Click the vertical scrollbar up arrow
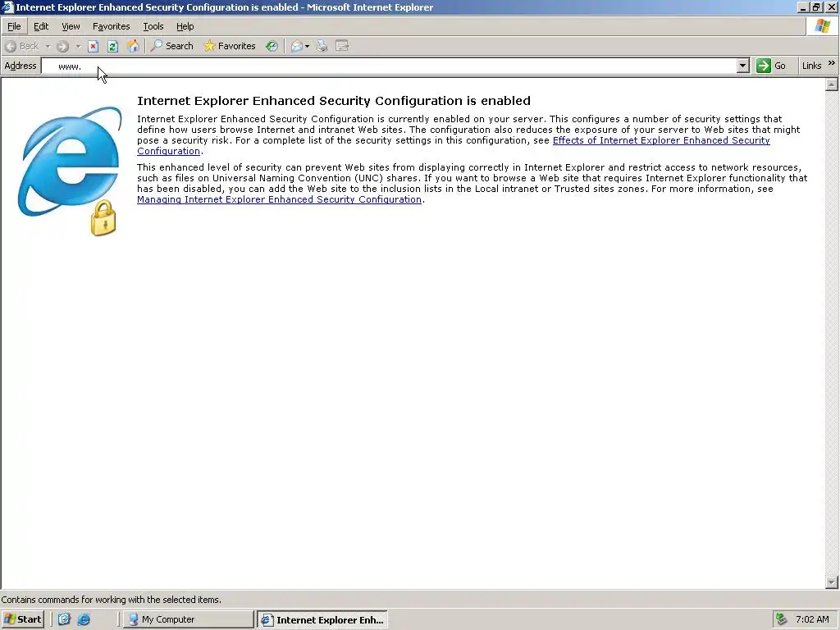Screen dimensions: 840x630 (832, 84)
